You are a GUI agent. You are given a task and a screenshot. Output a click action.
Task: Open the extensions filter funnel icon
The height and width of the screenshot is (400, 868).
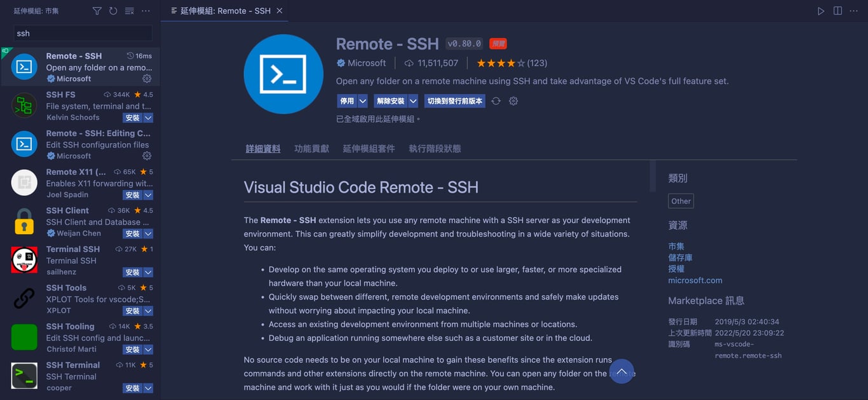tap(97, 10)
